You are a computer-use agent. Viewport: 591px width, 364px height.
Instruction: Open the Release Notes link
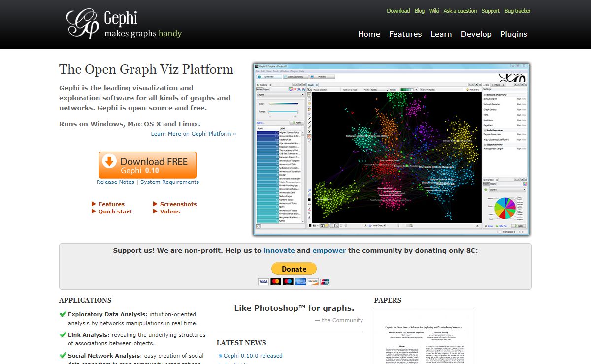click(x=115, y=182)
